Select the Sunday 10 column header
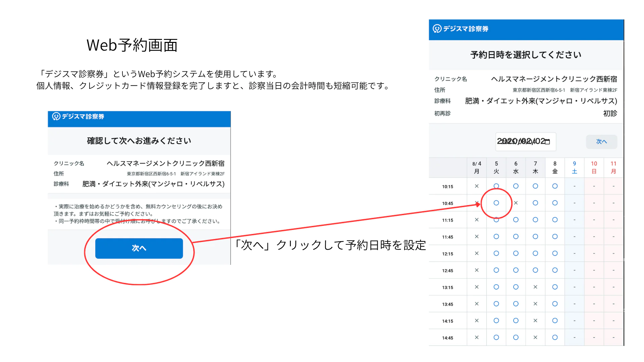 pyautogui.click(x=594, y=167)
